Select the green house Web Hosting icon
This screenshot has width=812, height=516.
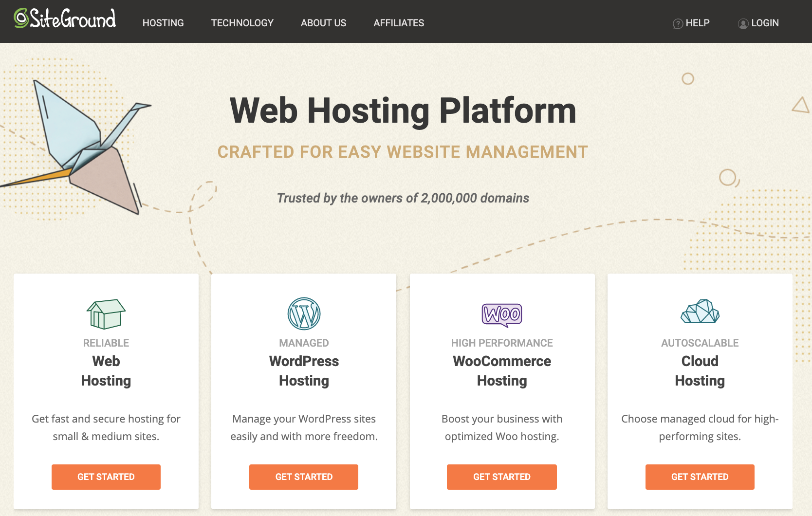click(106, 314)
